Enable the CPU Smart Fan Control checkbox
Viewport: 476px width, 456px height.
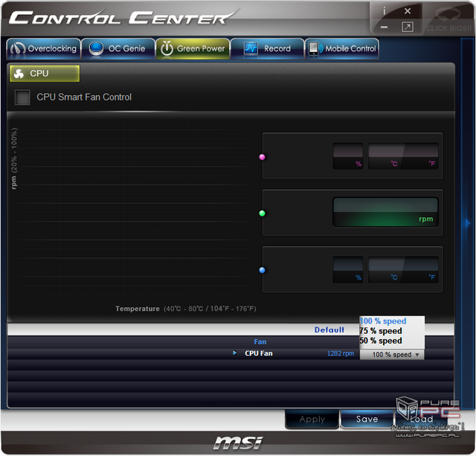pos(22,97)
